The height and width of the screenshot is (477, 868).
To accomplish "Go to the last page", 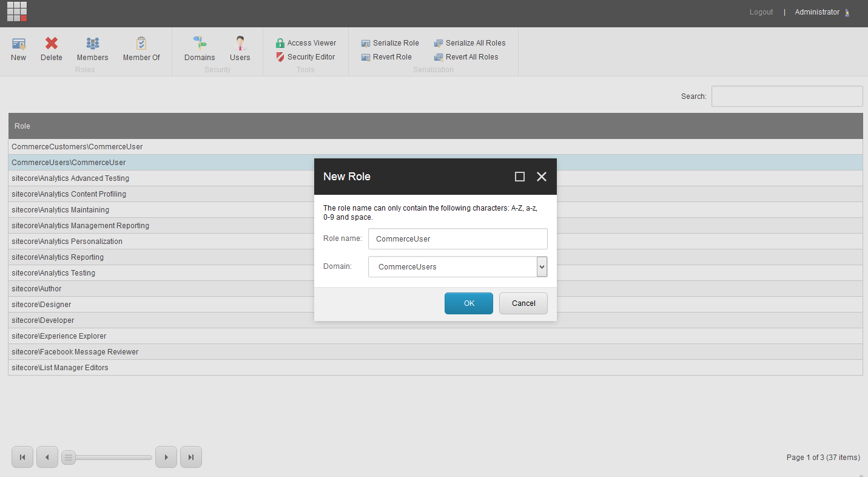I will click(x=191, y=457).
